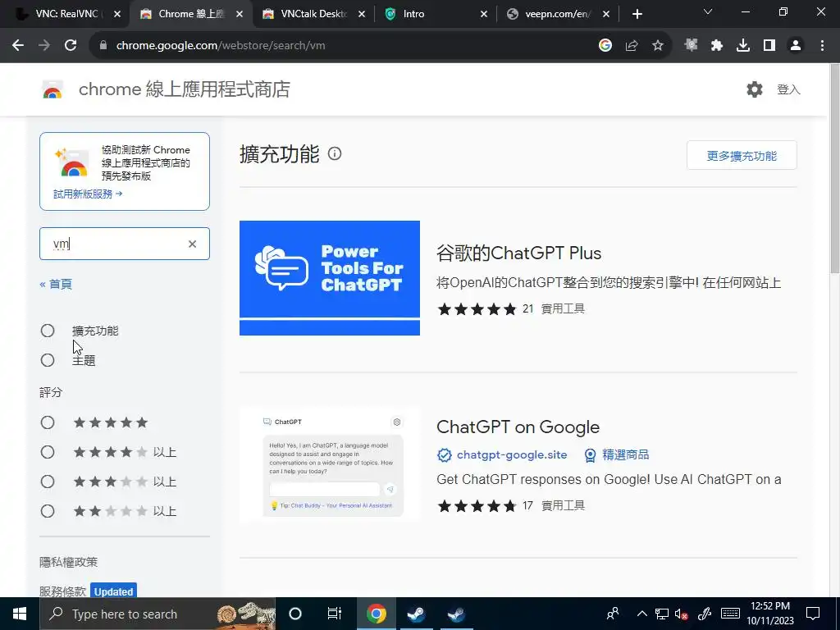Viewport: 840px width, 630px height.
Task: Open the Windows Start menu
Action: coord(20,614)
